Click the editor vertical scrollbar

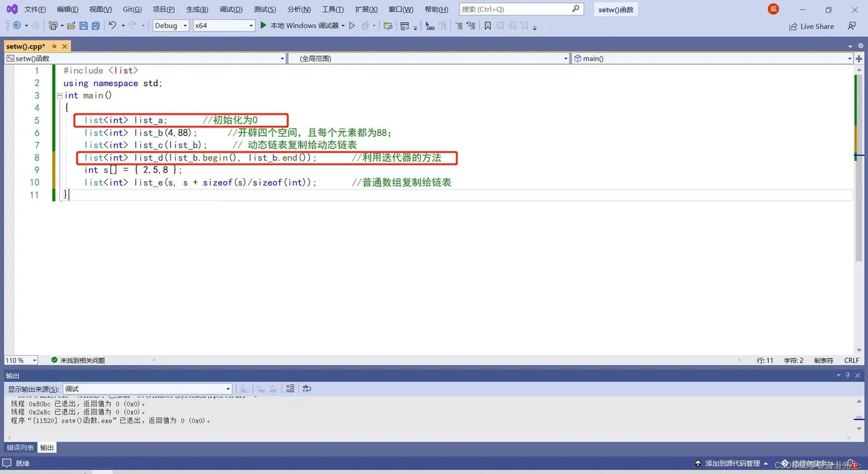click(859, 209)
